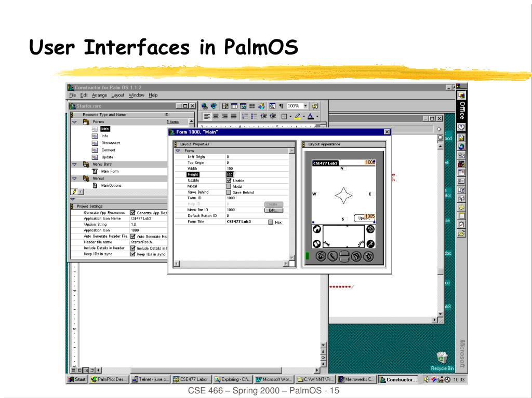Click the Bullets list icon in Word
This screenshot has height=398, width=532.
[254, 116]
